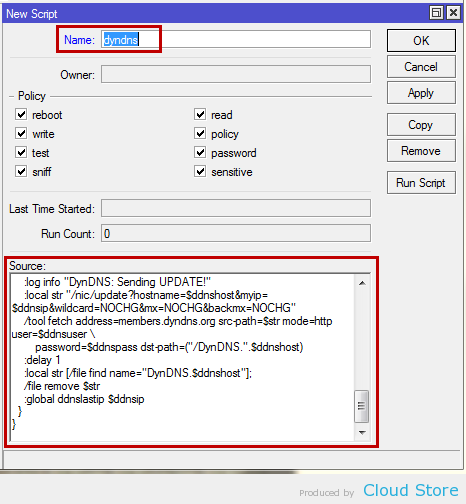Viewport: 466px width, 504px height.
Task: Uncheck the password policy checkbox
Action: [200, 152]
